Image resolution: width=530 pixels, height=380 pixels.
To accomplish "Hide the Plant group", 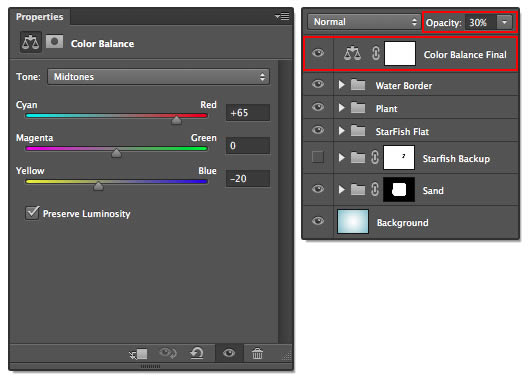I will pyautogui.click(x=318, y=107).
